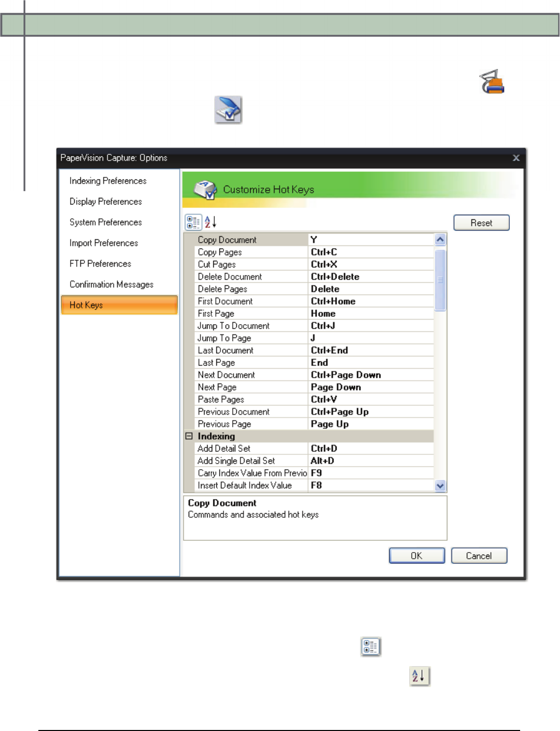Click the scrollbar down arrow in the hot keys list
The height and width of the screenshot is (731, 560).
click(x=440, y=486)
